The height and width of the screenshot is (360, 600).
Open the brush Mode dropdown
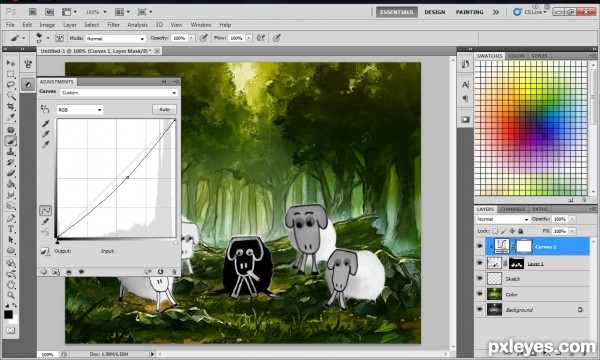click(x=116, y=38)
